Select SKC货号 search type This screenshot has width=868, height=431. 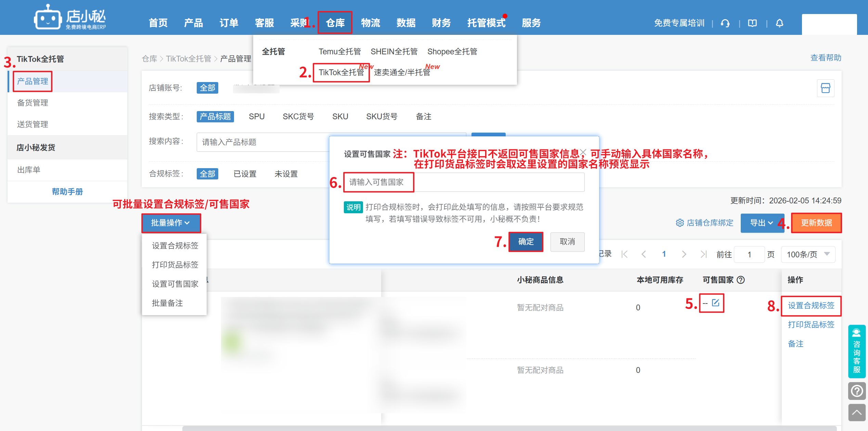click(298, 117)
